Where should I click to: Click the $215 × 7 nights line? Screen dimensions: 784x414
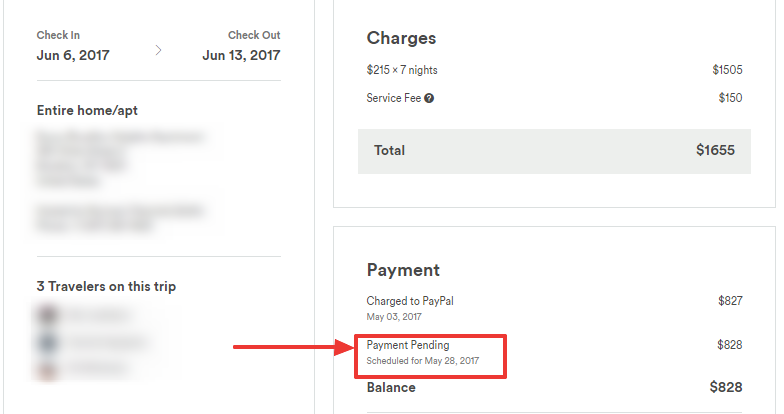click(402, 70)
